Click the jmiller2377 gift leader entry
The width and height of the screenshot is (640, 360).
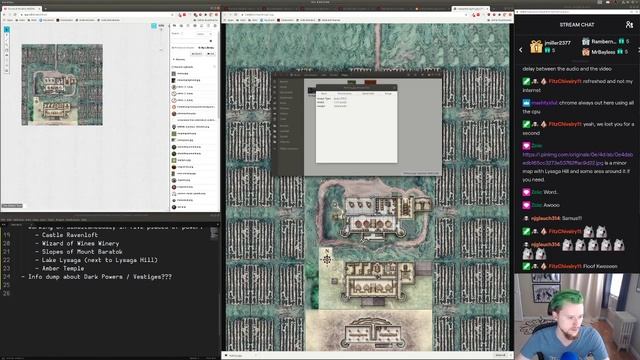tap(550, 47)
